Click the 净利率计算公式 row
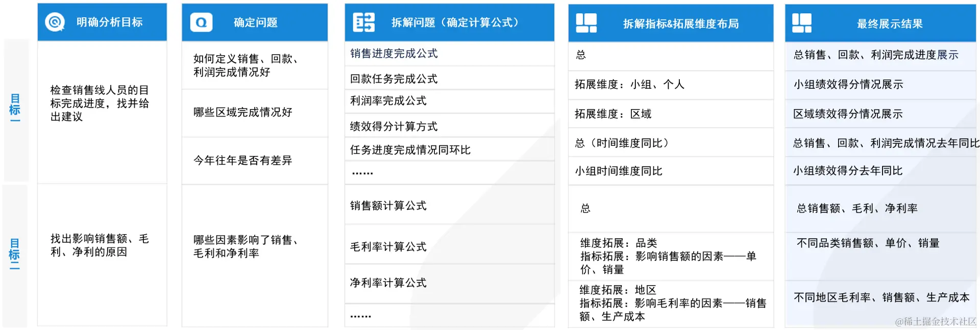 tap(449, 284)
